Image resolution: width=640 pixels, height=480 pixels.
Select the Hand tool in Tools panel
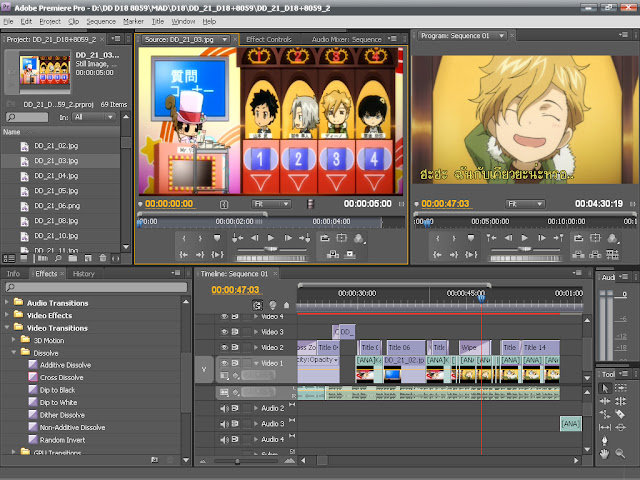pos(604,453)
